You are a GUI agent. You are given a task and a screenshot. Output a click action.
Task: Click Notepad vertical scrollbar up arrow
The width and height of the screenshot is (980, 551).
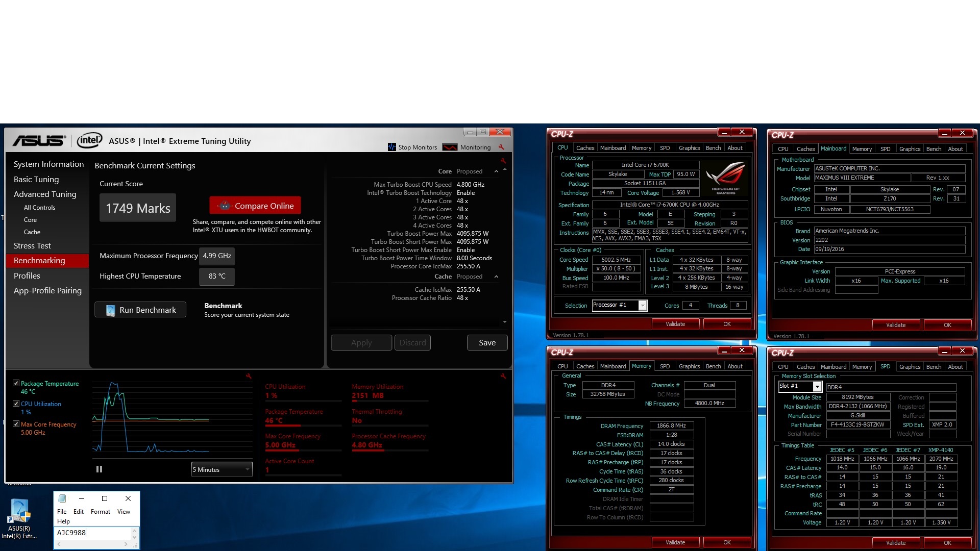[135, 531]
